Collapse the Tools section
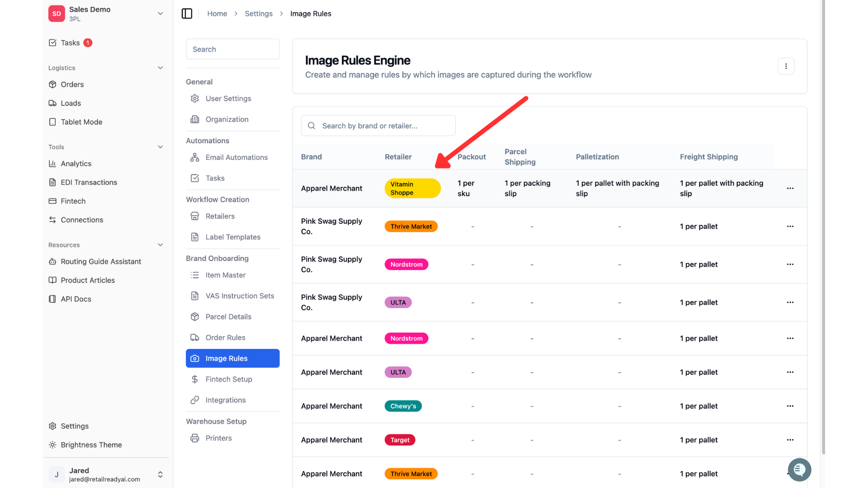 [160, 147]
